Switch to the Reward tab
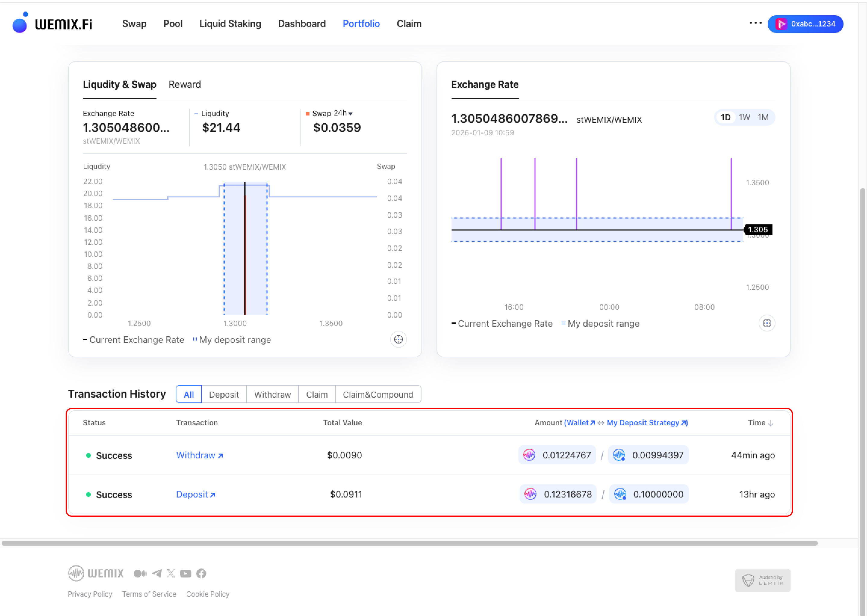867x616 pixels. click(185, 85)
